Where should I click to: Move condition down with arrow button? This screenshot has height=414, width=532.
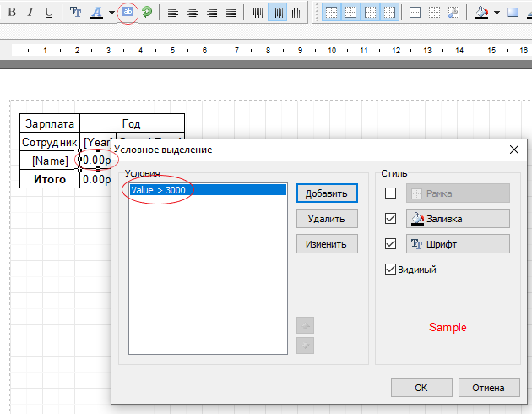tap(305, 346)
